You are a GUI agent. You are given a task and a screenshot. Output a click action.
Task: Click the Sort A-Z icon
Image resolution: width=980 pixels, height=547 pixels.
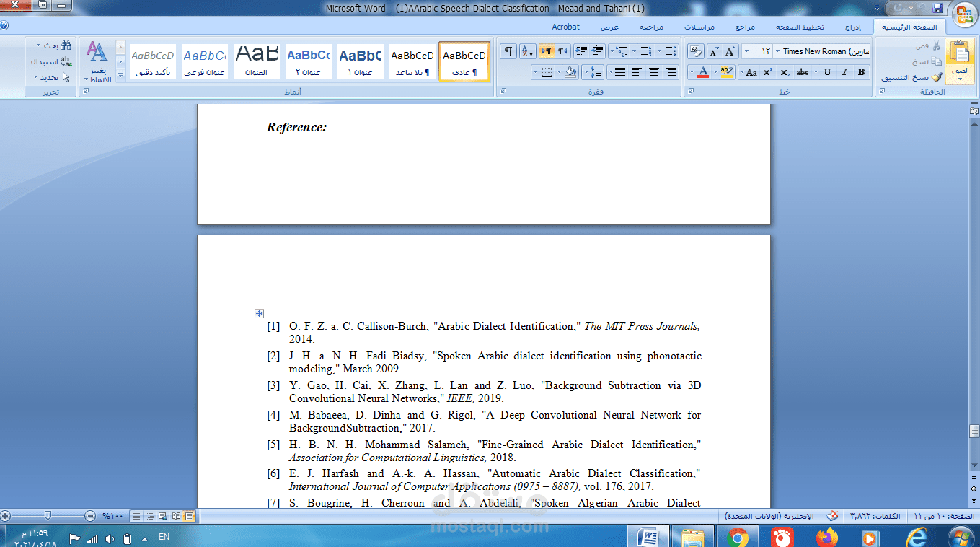527,51
